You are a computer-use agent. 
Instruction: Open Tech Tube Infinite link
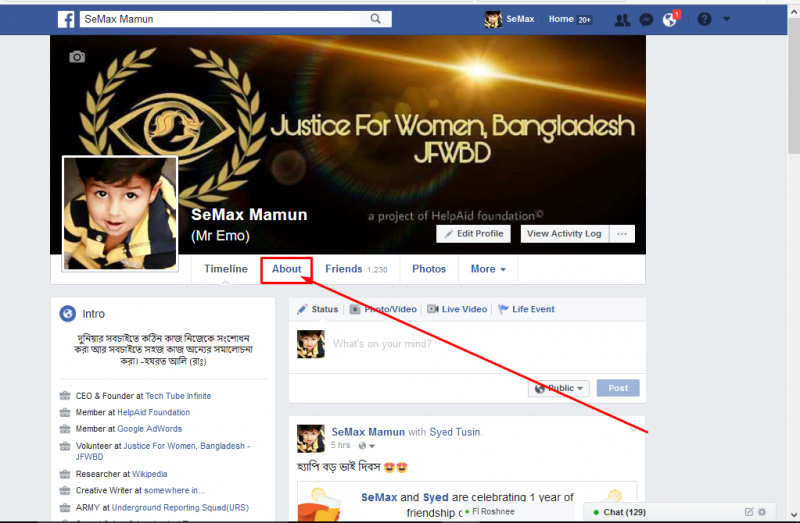[x=178, y=396]
